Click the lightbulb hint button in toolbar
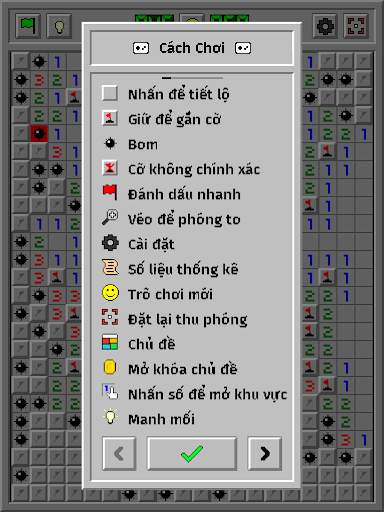The width and height of the screenshot is (384, 512). (59, 25)
